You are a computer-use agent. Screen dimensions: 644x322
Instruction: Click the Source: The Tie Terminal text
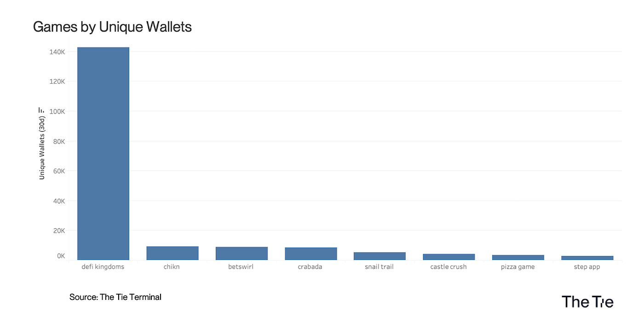coord(115,297)
